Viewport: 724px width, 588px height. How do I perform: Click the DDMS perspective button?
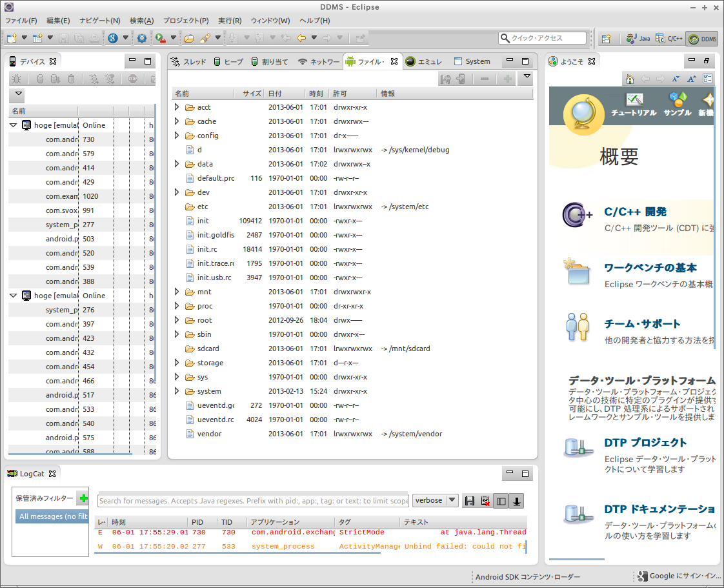(x=702, y=39)
